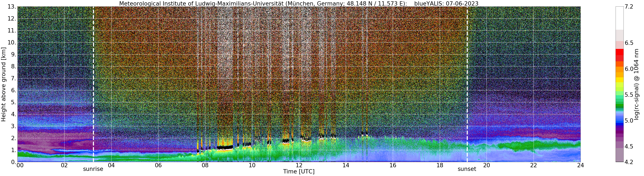Click the white dashed sunset line
This screenshot has width=644, height=176.
point(467,84)
